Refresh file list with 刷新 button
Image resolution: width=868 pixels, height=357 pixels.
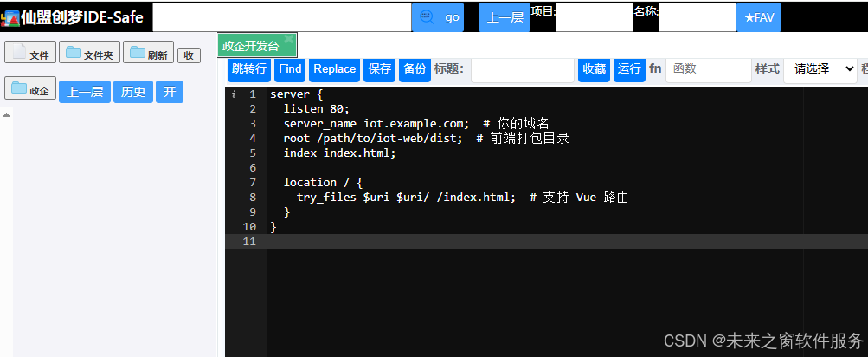click(148, 52)
